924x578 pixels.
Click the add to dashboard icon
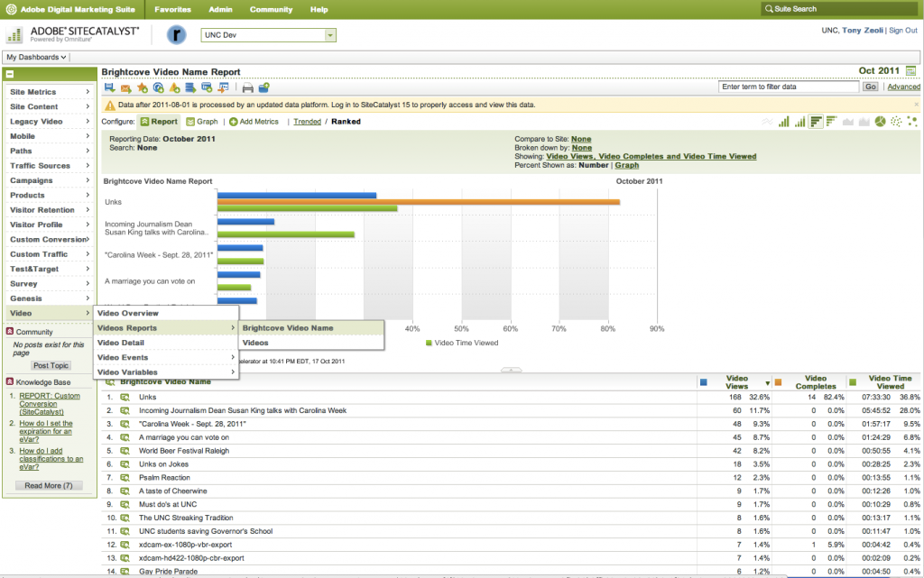(158, 87)
